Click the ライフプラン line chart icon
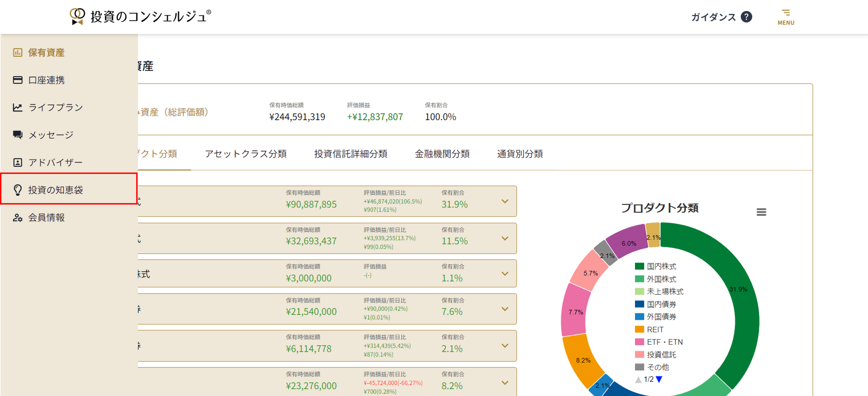 [18, 108]
